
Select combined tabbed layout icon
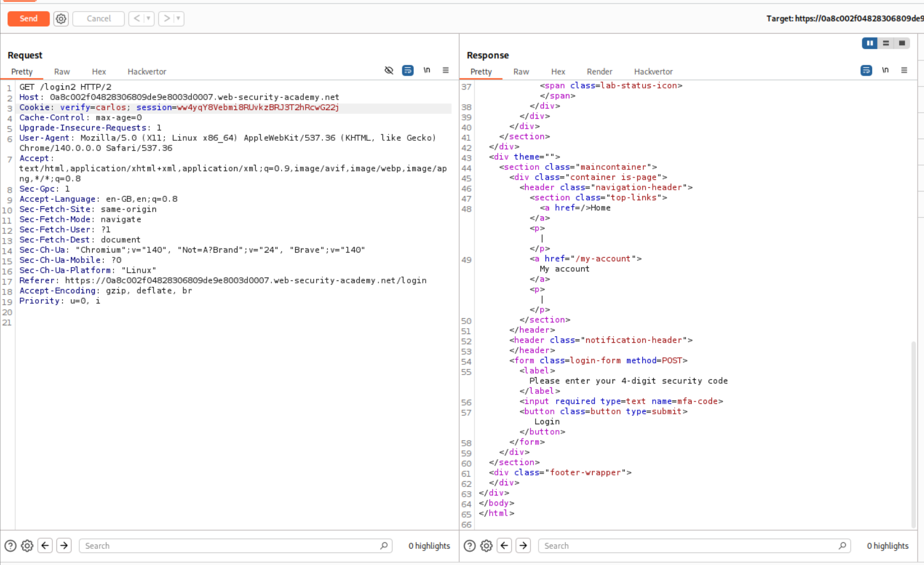pos(902,43)
